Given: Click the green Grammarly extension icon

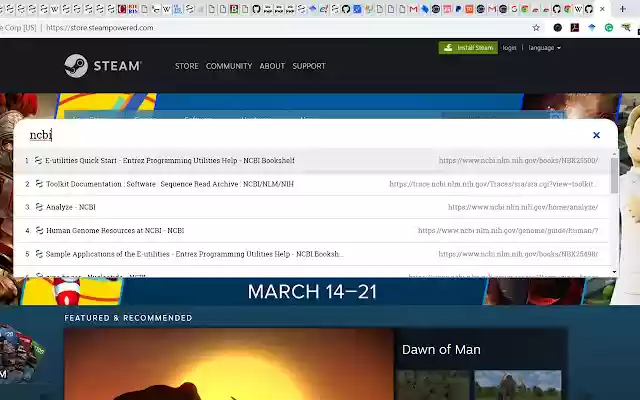Looking at the screenshot, I should coord(609,28).
